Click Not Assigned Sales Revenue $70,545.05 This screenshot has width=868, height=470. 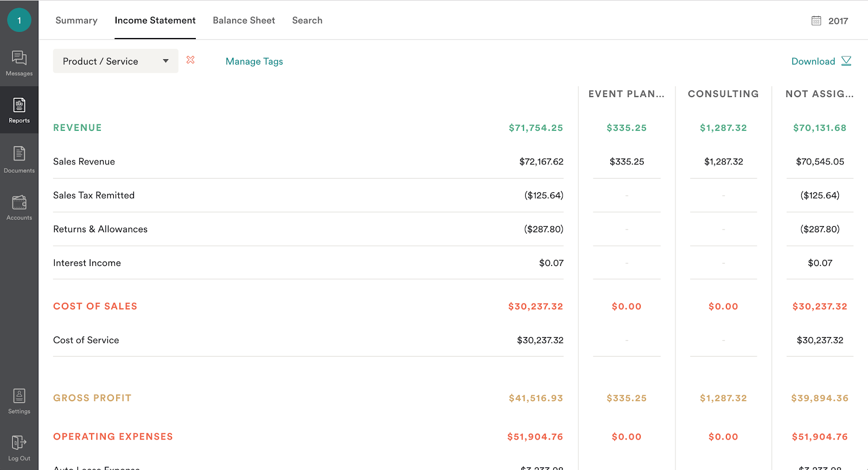pos(820,161)
